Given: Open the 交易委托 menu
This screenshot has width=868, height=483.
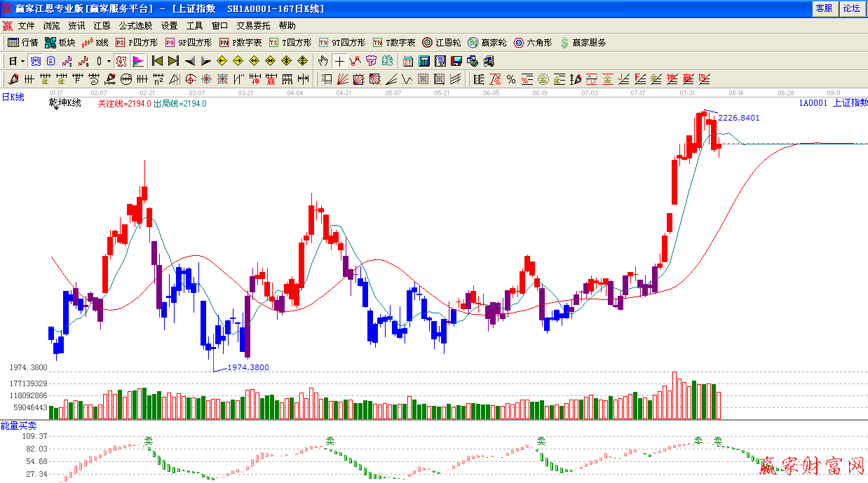Looking at the screenshot, I should coord(253,25).
